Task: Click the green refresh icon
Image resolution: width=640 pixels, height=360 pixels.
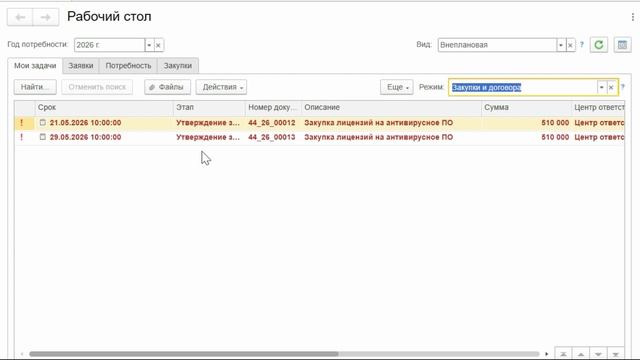Action: [599, 45]
